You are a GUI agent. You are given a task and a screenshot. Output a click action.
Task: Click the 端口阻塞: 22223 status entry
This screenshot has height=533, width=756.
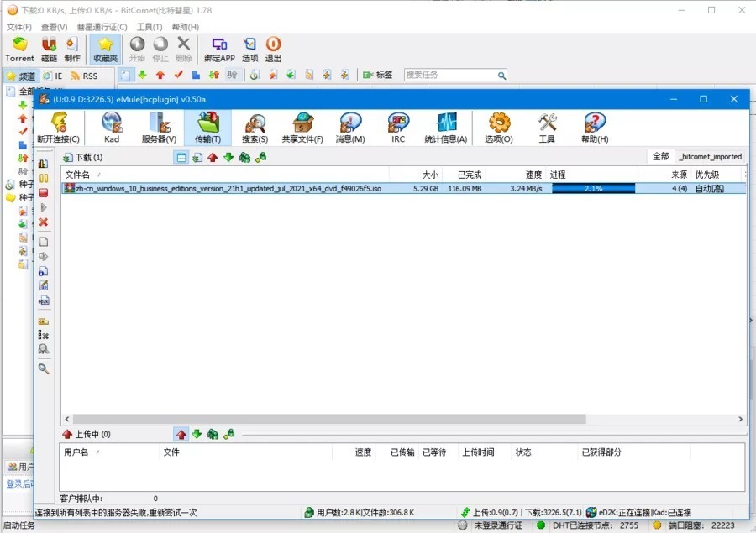[695, 525]
